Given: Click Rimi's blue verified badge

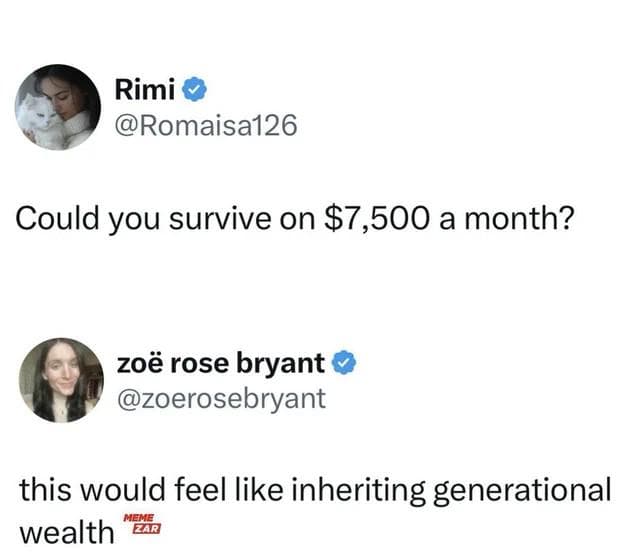Looking at the screenshot, I should coord(195,92).
